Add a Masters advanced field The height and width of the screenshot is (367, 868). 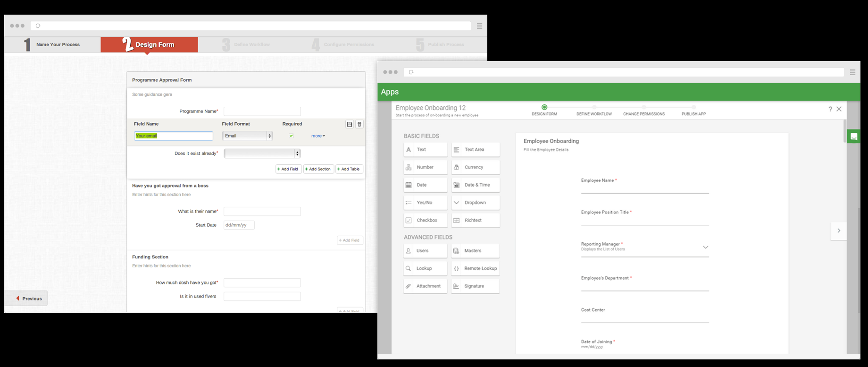coord(476,251)
